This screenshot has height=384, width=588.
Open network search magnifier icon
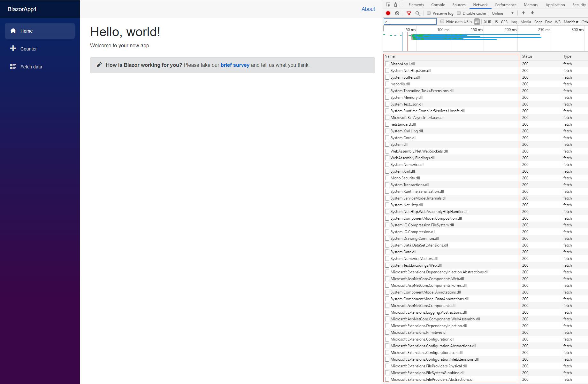click(x=417, y=13)
